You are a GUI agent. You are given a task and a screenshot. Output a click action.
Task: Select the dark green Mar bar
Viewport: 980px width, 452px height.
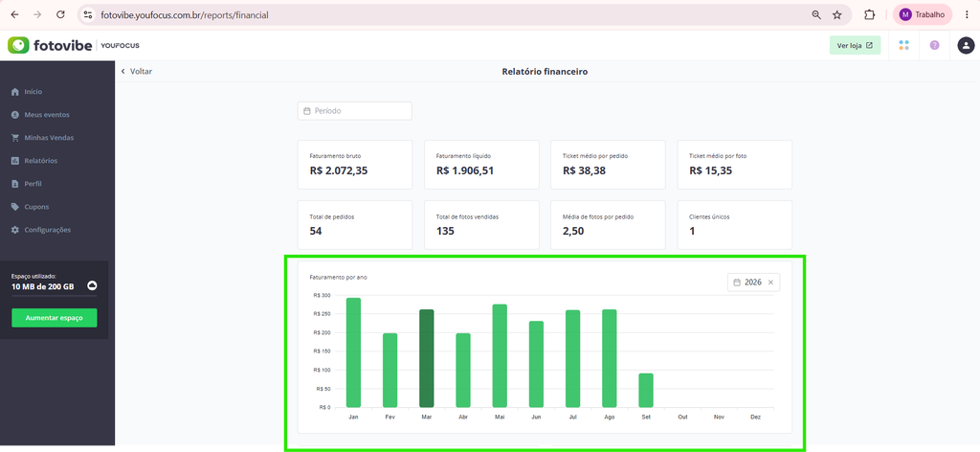(426, 358)
